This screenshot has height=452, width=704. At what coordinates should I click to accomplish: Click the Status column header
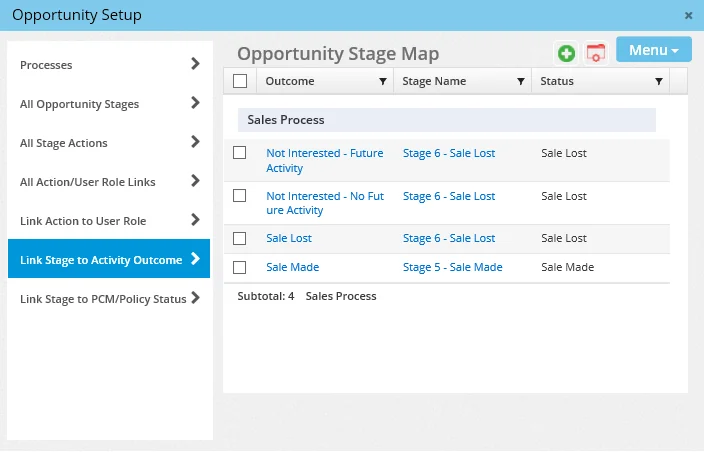(600, 81)
